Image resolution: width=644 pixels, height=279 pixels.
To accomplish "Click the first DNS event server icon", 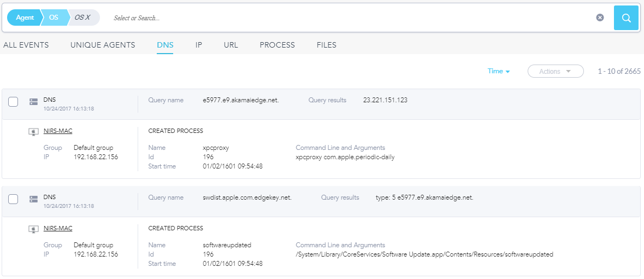I will [33, 102].
